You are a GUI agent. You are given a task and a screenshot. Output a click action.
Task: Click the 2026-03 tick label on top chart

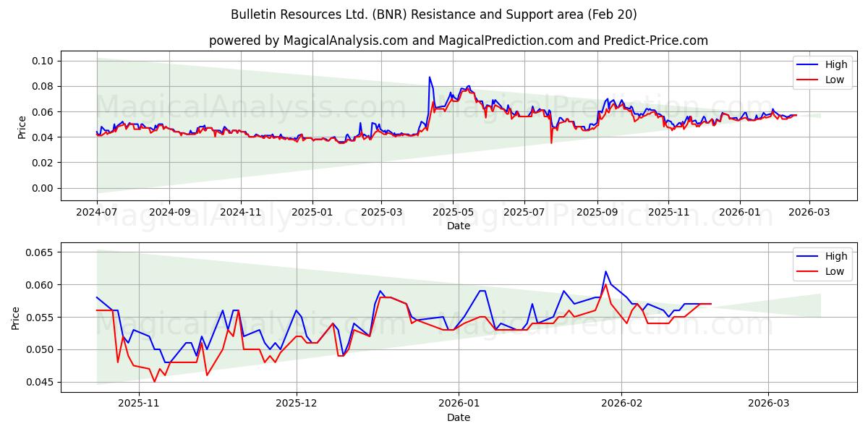pyautogui.click(x=809, y=213)
